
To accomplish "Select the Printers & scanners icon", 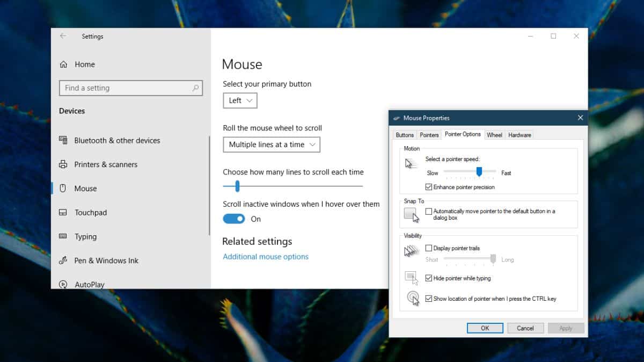I will [63, 164].
